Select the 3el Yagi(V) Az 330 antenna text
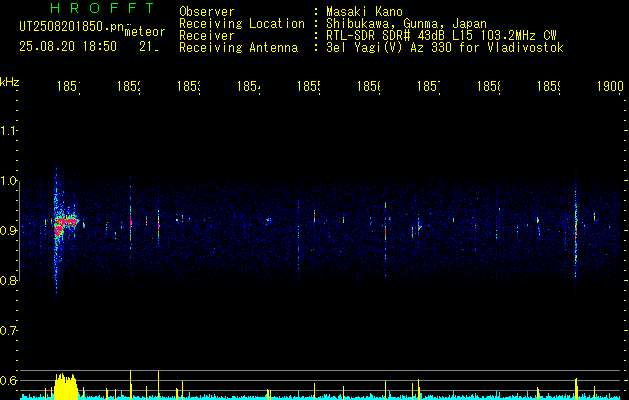 click(x=445, y=48)
